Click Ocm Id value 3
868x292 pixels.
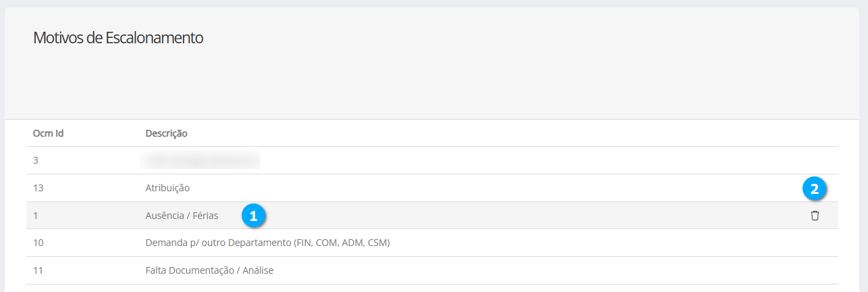coord(36,161)
